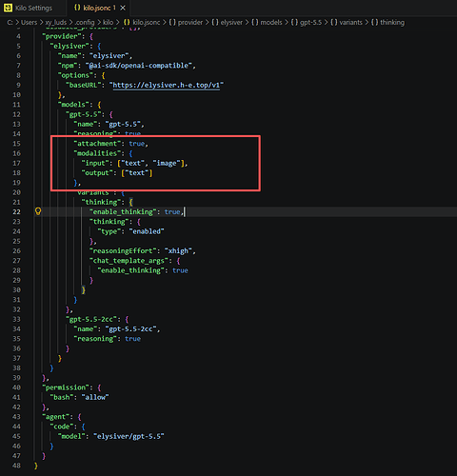457x476 pixels.
Task: Close the kilo.jsonc editor tab
Action: pyautogui.click(x=123, y=8)
